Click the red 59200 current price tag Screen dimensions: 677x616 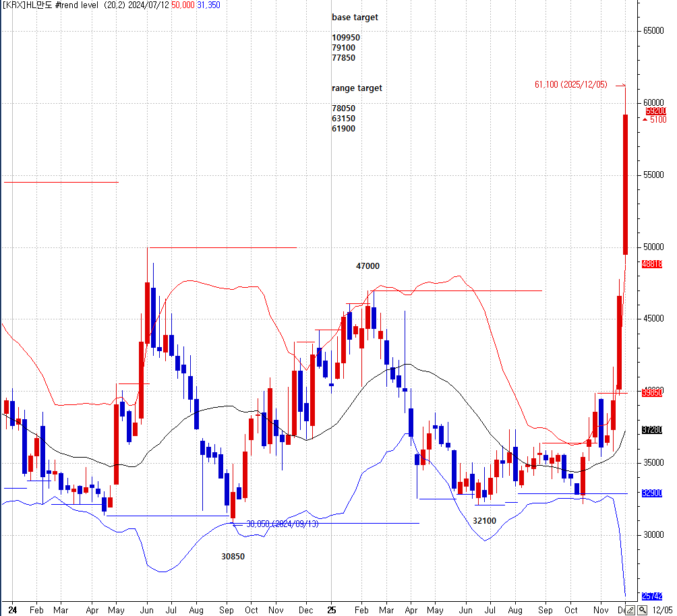click(655, 111)
